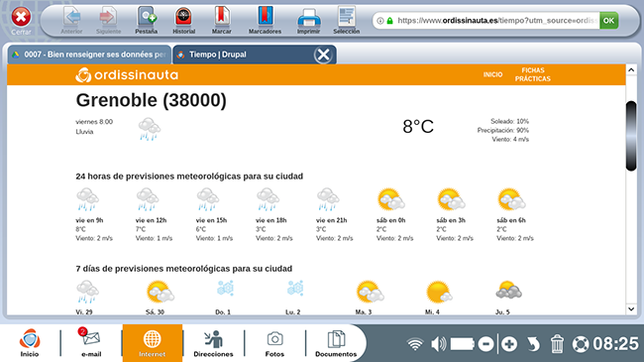
Task: Click the sáb en 6h partly cloudy icon
Action: (511, 199)
